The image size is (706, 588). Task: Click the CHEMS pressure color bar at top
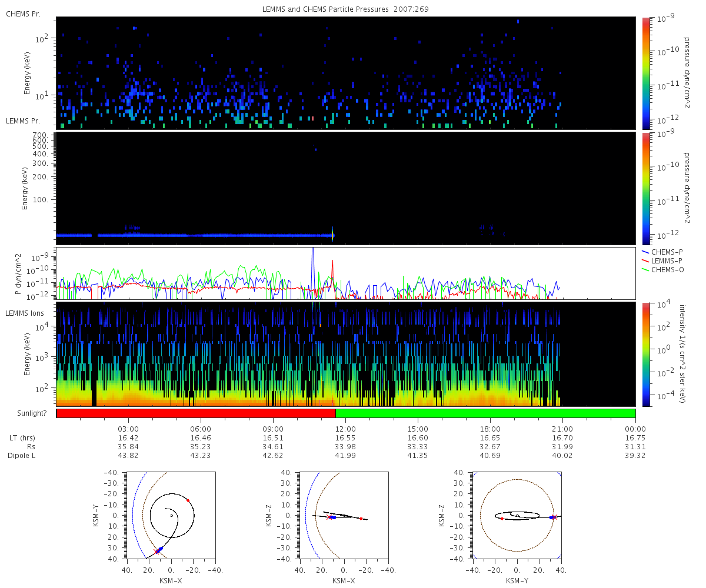(646, 73)
